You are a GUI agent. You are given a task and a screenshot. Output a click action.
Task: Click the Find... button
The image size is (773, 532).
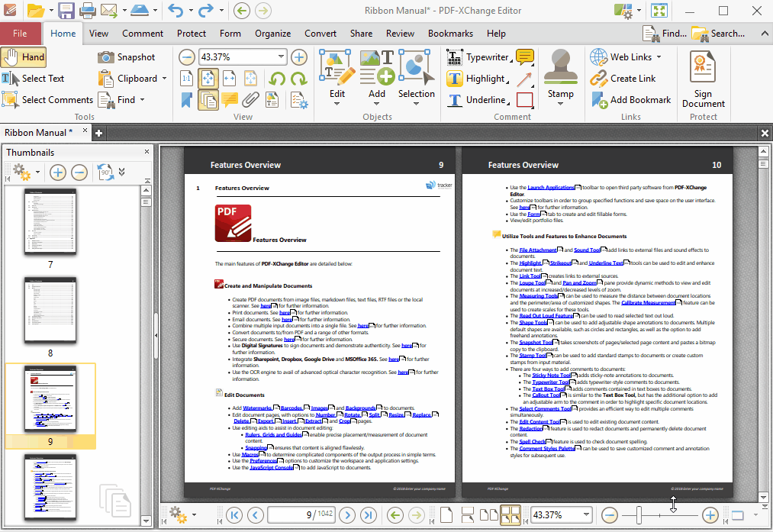(x=665, y=34)
